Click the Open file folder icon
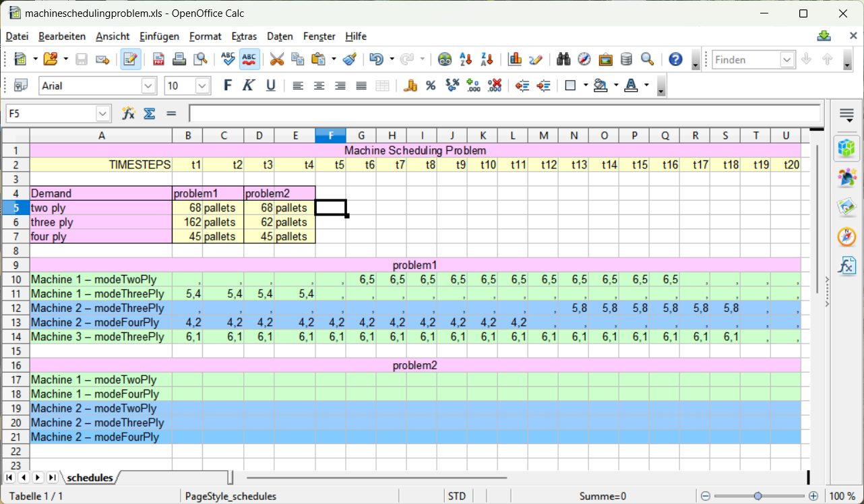This screenshot has height=504, width=864. (x=51, y=59)
